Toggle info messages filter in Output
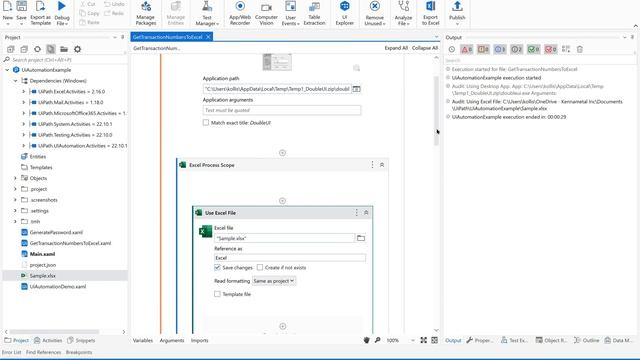The width and height of the screenshot is (640, 360). point(500,49)
